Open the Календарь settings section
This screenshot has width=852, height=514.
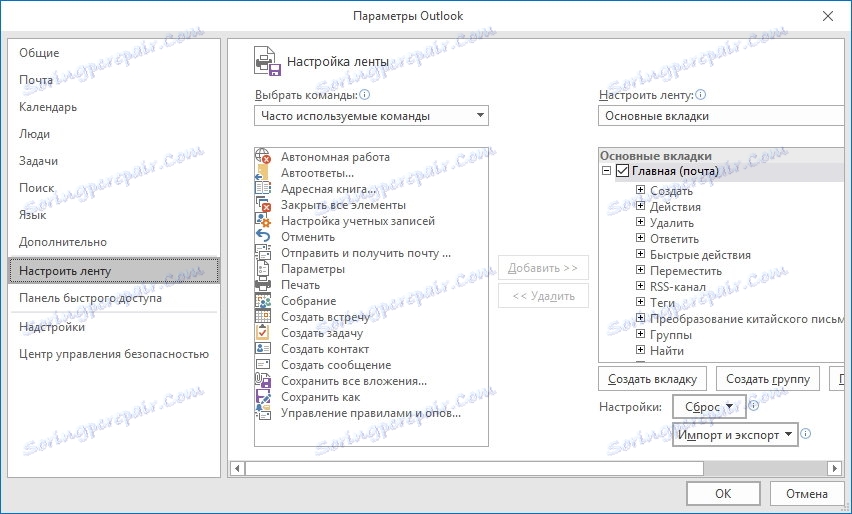coord(48,107)
